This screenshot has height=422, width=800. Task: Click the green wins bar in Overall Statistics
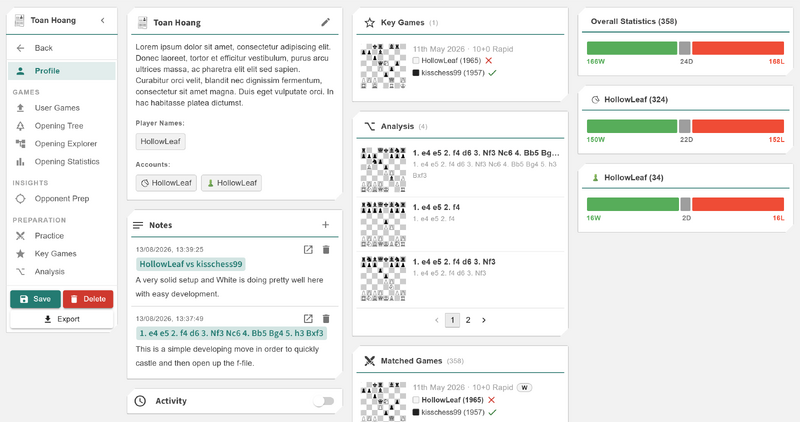coord(632,48)
